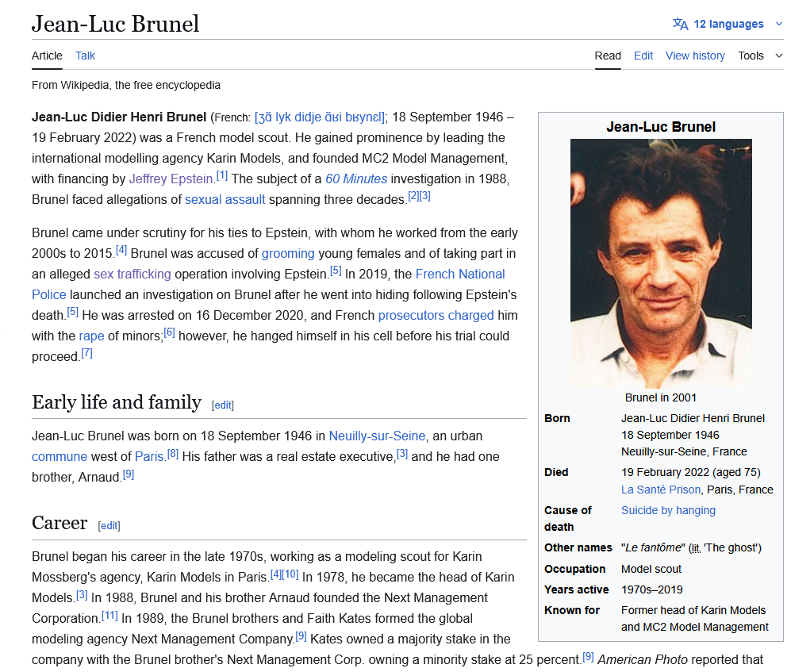
Task: Select 'From Wikipedia, the free encyclopedia' text
Action: (x=126, y=85)
